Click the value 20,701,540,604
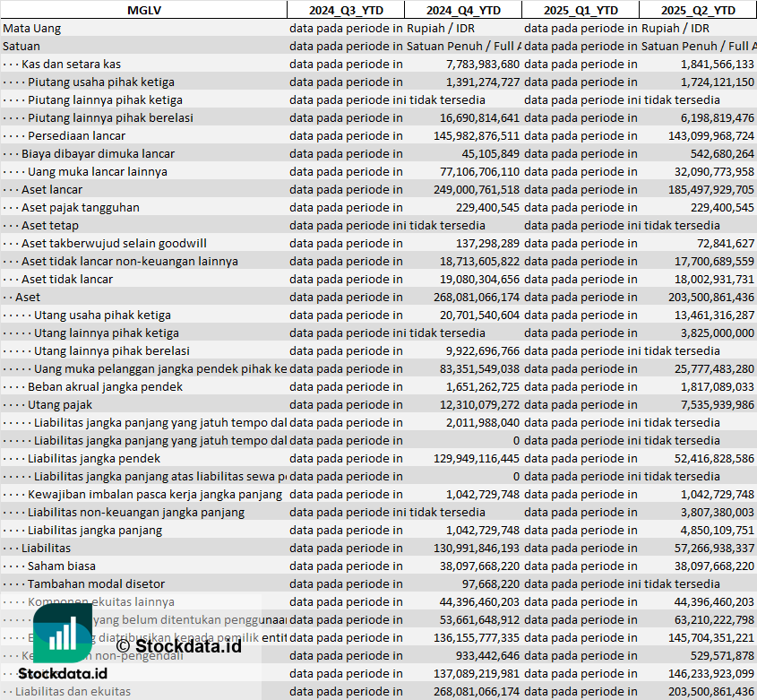757x700 pixels. tap(479, 315)
